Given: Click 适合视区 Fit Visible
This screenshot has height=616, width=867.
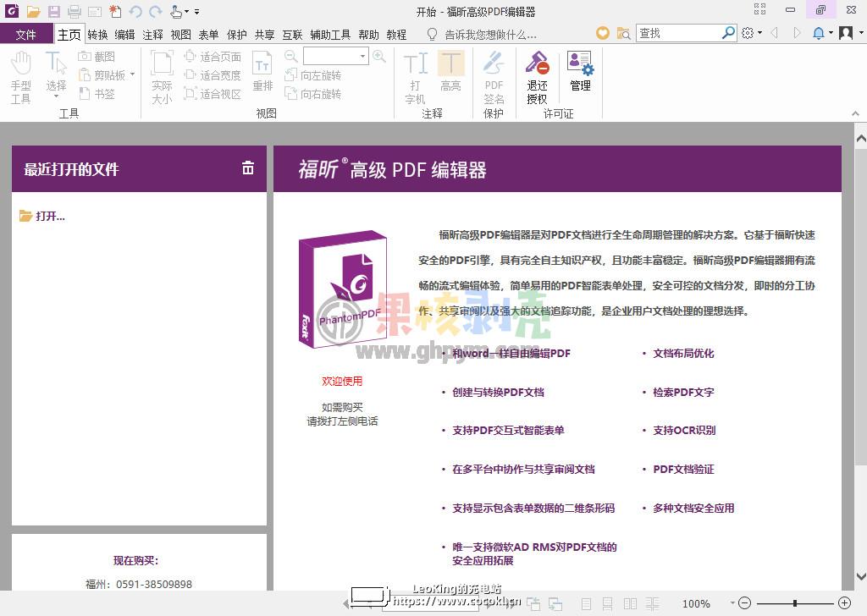Looking at the screenshot, I should click(x=213, y=94).
